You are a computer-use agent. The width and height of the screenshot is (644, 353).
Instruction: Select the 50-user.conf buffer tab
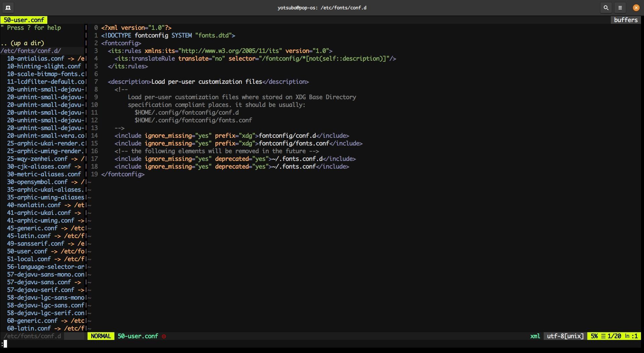[24, 20]
